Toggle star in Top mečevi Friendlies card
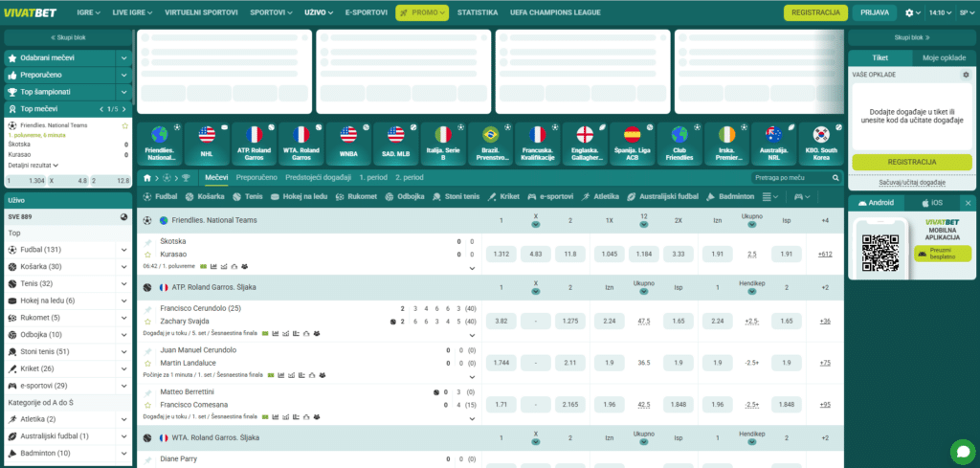980x468 pixels. [125, 125]
